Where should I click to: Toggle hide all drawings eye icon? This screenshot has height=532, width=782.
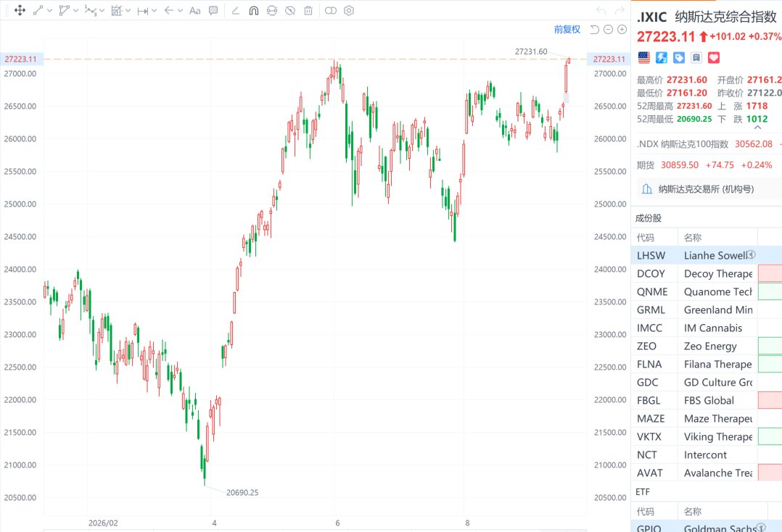(289, 10)
